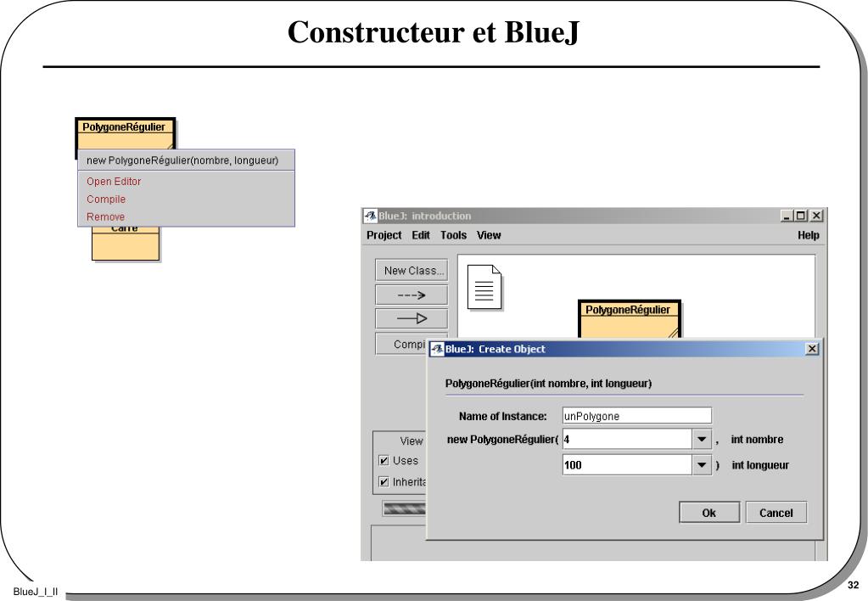The image size is (868, 601).
Task: Choose new PolygoneRégulier(nombre, longueur) in context menu
Action: pyautogui.click(x=186, y=160)
